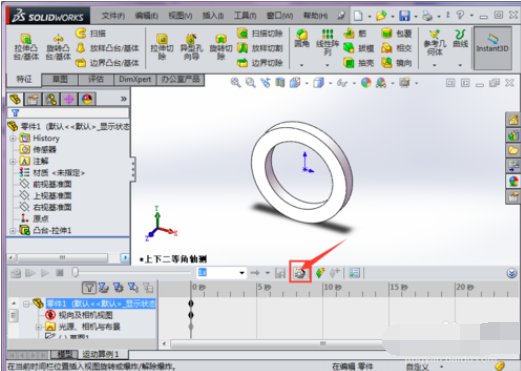Expand the 凸台-拉伸1 feature node
The width and height of the screenshot is (521, 371).
point(13,230)
